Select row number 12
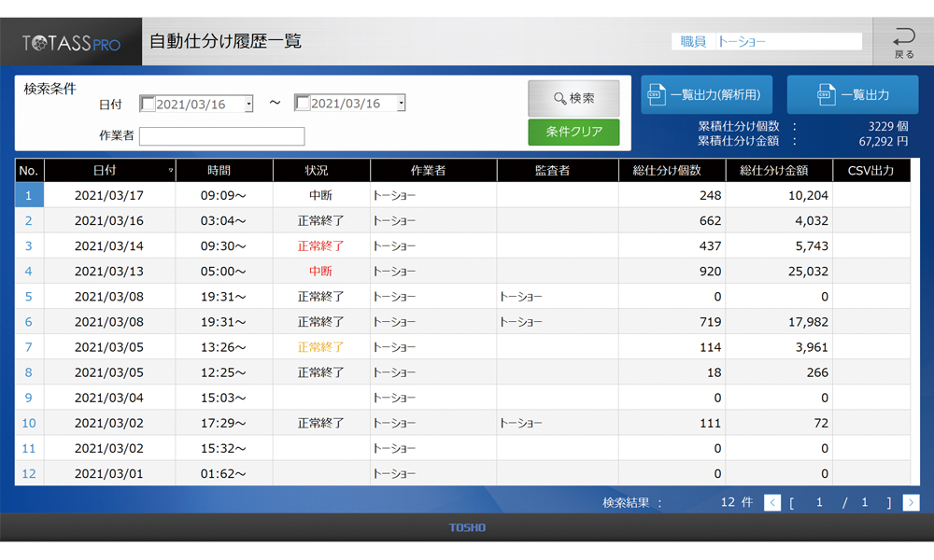Viewport: 934px width, 560px height. (x=29, y=474)
